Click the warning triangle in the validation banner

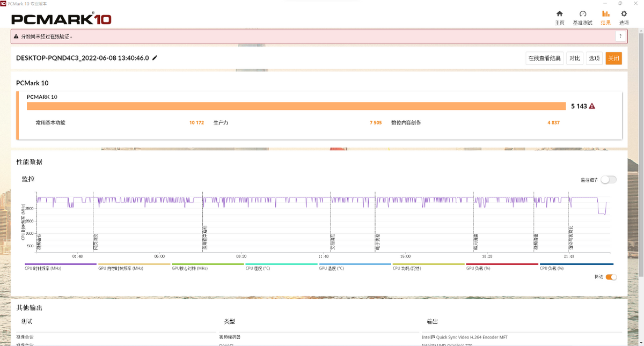pyautogui.click(x=16, y=36)
